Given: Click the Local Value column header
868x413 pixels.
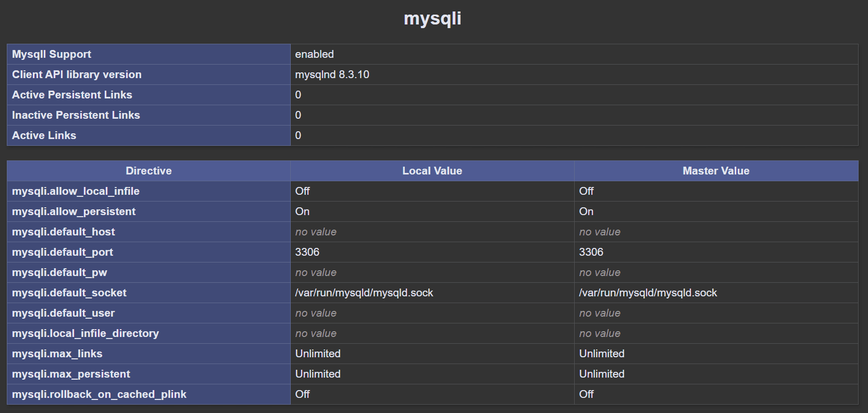Looking at the screenshot, I should [x=432, y=171].
